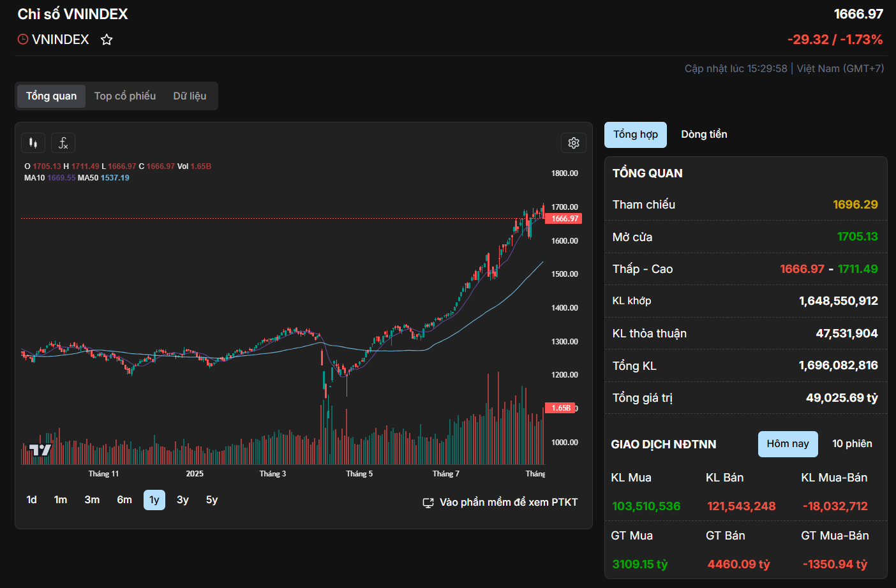The height and width of the screenshot is (588, 896).
Task: Select the Tổng hợp tab
Action: pyautogui.click(x=636, y=135)
